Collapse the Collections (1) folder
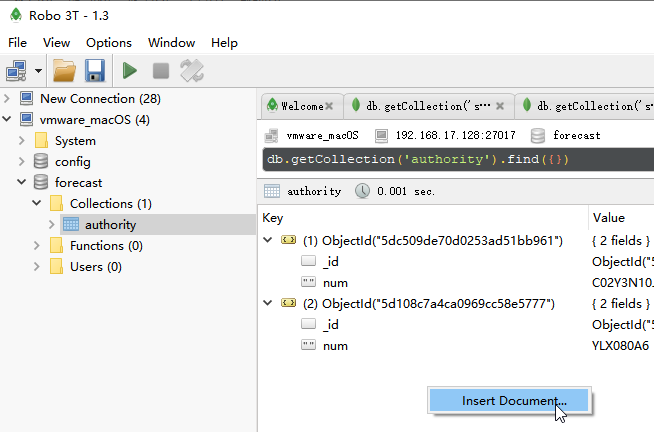 point(37,203)
